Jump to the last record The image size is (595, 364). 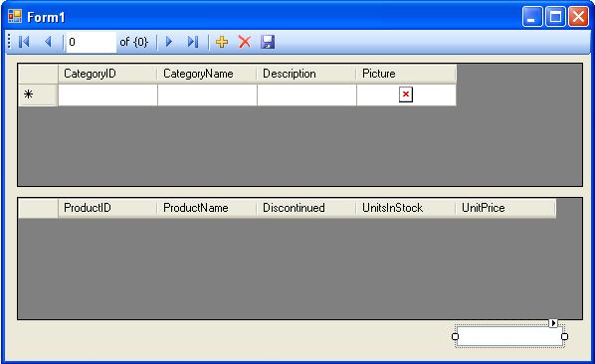(193, 42)
